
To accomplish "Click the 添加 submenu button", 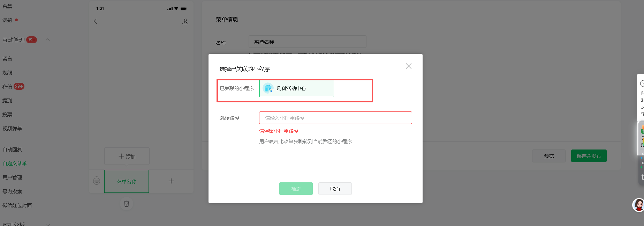I will point(127,156).
